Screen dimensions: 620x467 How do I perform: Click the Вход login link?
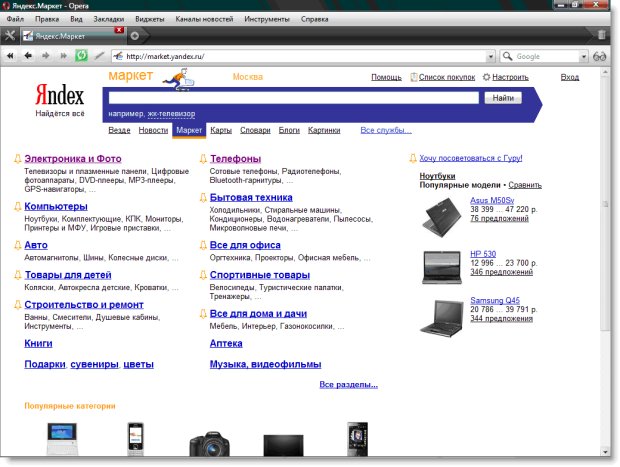tap(570, 77)
